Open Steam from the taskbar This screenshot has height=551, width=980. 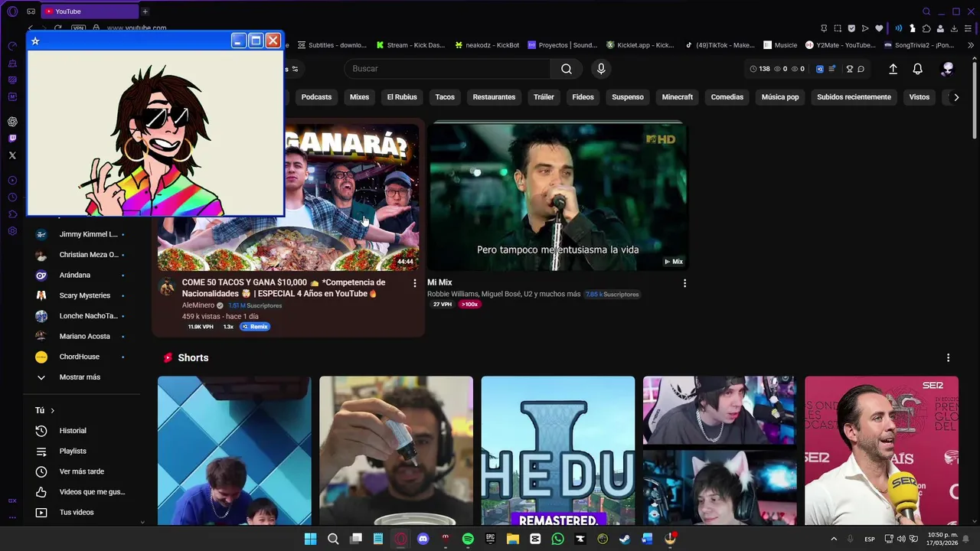(625, 539)
